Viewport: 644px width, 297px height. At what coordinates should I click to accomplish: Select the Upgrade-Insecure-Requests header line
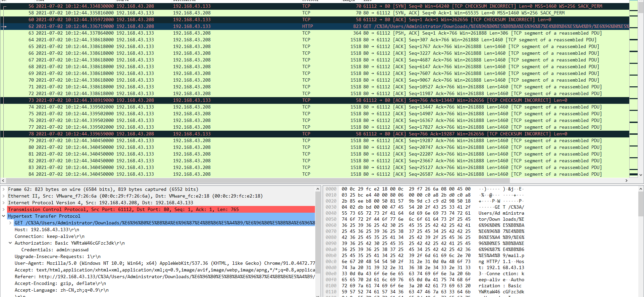(x=58, y=257)
